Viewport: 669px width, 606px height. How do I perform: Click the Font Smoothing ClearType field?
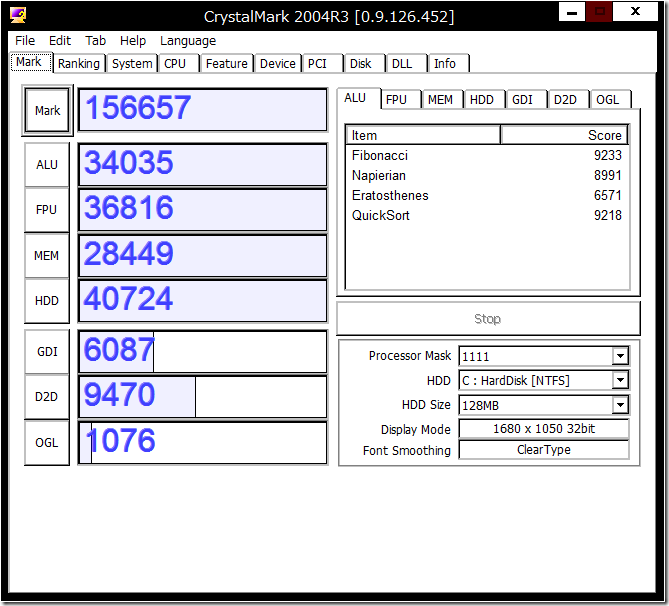pos(544,449)
